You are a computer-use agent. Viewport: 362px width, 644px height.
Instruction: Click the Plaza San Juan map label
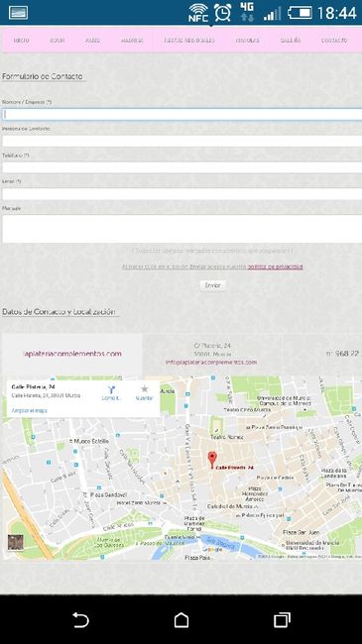pos(302,532)
